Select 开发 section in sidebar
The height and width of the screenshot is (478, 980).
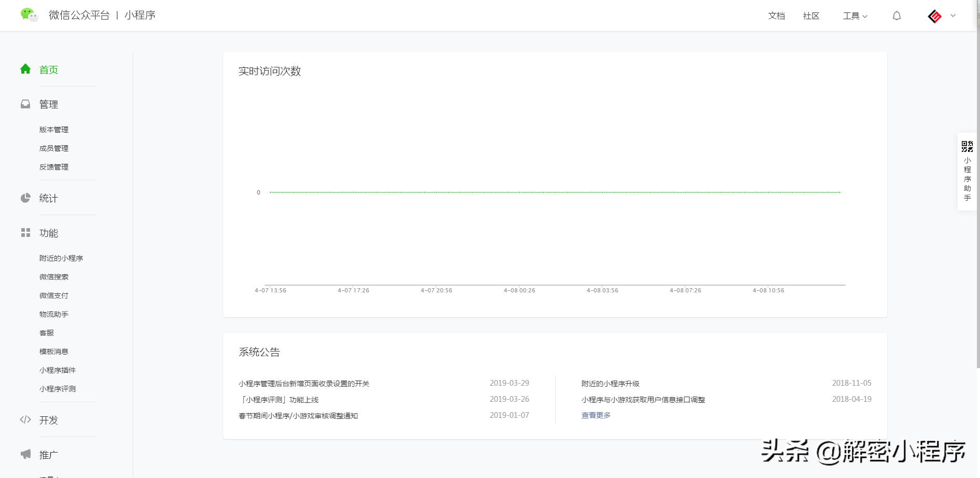(49, 420)
